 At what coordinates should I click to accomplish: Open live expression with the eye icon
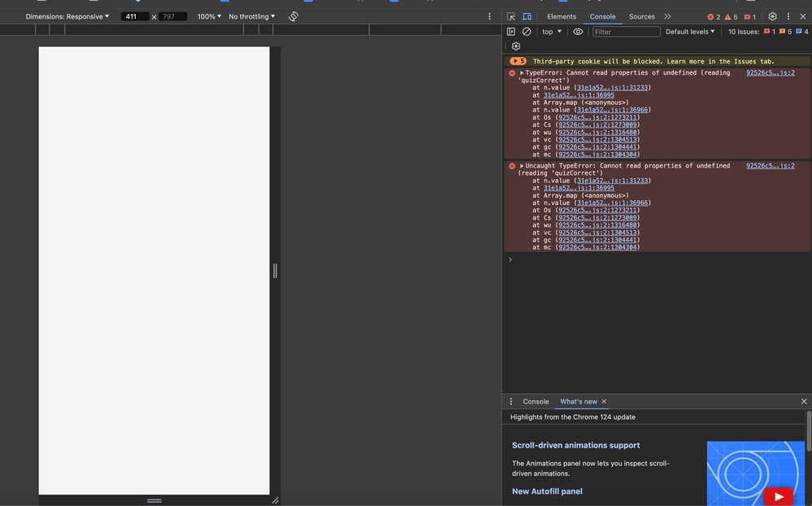(x=578, y=32)
